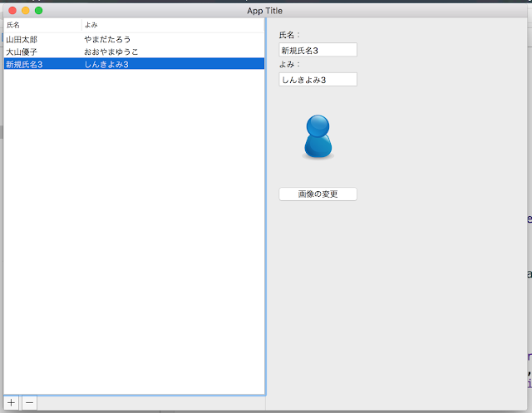Click the minus button to remove entry
Viewport: 532px width, 413px height.
click(30, 402)
